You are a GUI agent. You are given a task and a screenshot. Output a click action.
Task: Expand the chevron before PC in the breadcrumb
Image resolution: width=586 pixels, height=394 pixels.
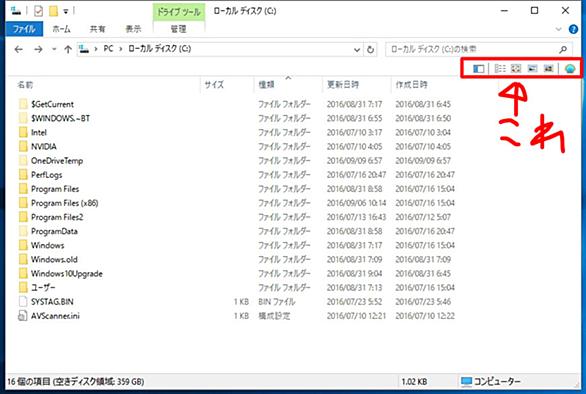coord(96,49)
